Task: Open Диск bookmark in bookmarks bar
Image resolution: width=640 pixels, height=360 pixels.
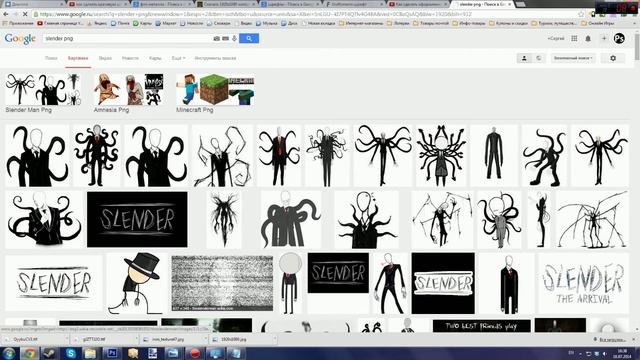Action: click(289, 23)
